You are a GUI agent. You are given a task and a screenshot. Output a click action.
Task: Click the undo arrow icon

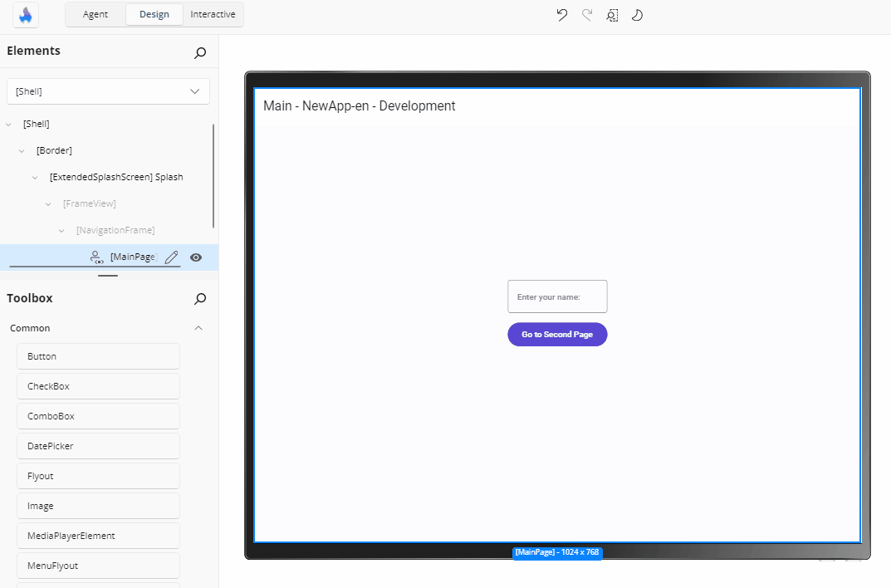pos(561,15)
